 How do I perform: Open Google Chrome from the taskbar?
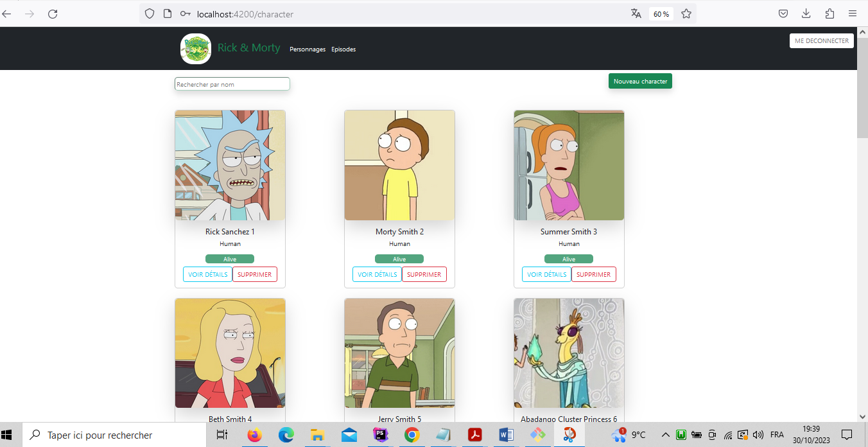[412, 435]
